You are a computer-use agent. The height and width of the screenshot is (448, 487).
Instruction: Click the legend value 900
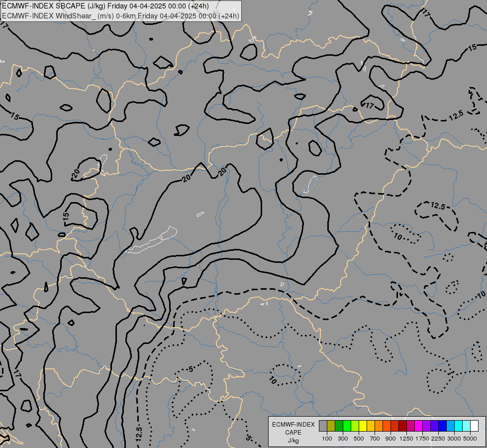[x=390, y=439]
